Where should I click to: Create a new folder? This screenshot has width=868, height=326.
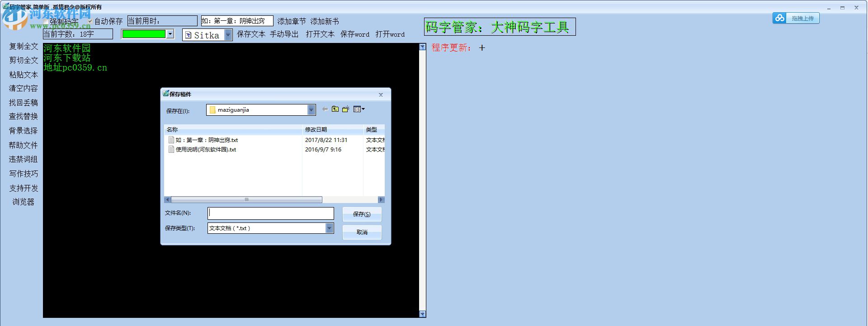[x=346, y=109]
